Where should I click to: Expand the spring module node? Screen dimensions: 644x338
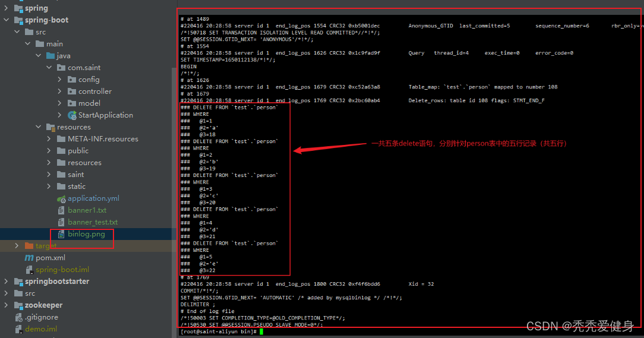pyautogui.click(x=6, y=8)
